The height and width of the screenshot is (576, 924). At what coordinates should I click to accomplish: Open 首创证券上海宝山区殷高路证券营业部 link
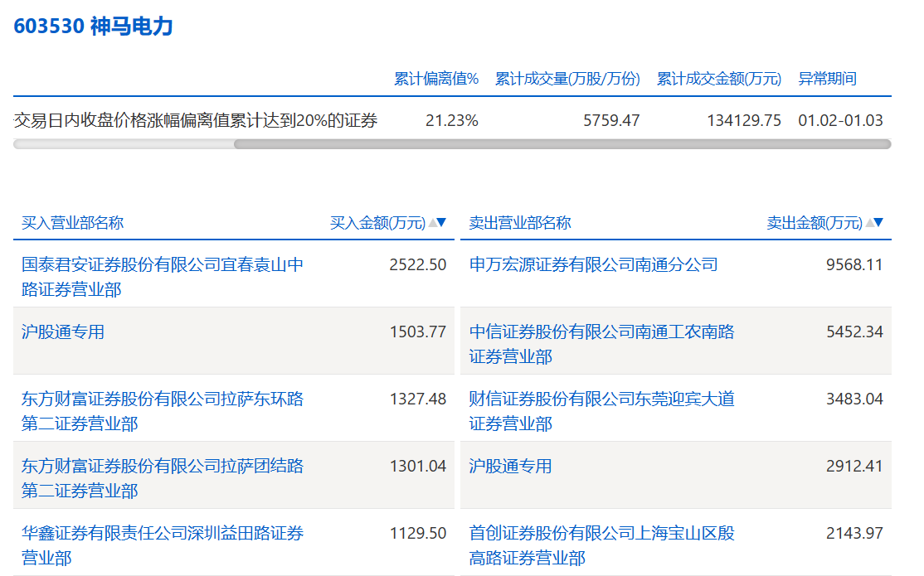pos(601,545)
